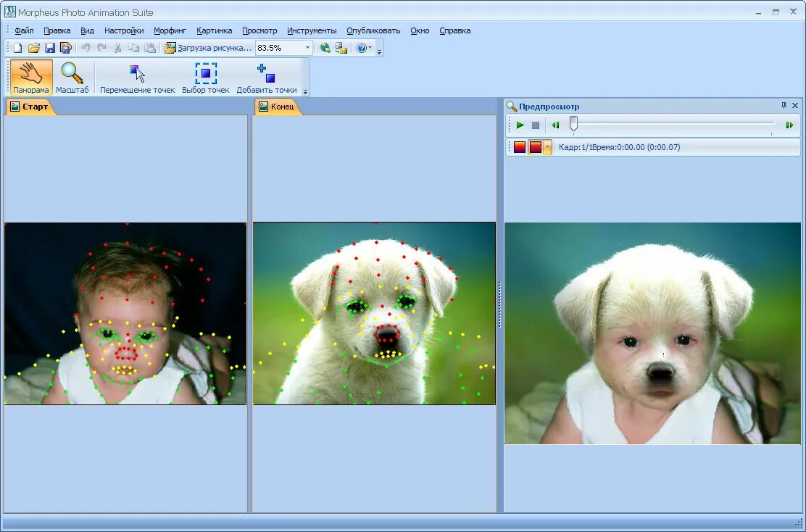Select the Выбор точек tool
Image resolution: width=806 pixels, height=532 pixels.
pos(206,77)
